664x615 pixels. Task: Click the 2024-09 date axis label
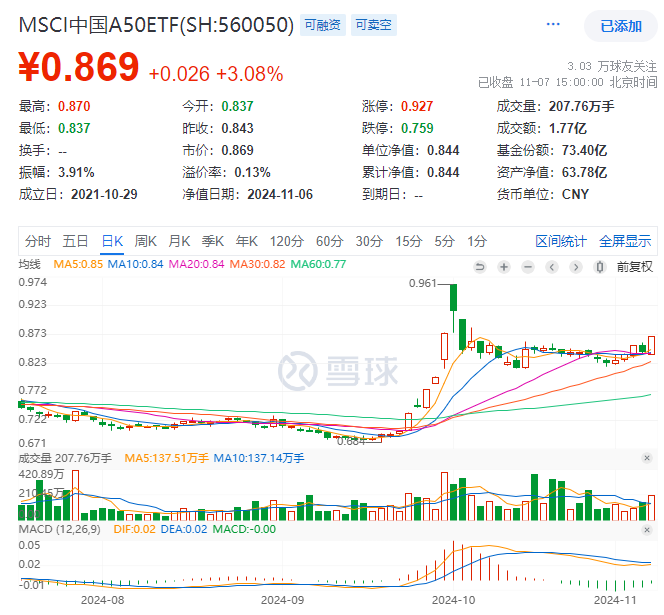(282, 600)
